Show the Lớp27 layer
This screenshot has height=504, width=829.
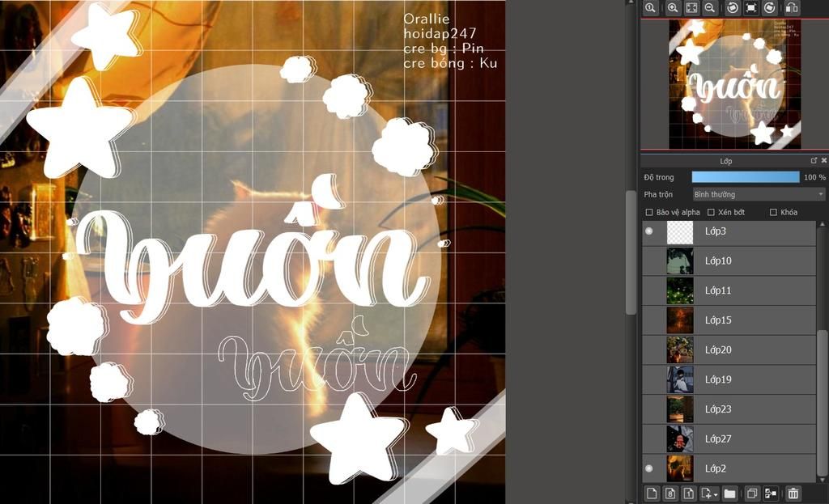point(649,438)
